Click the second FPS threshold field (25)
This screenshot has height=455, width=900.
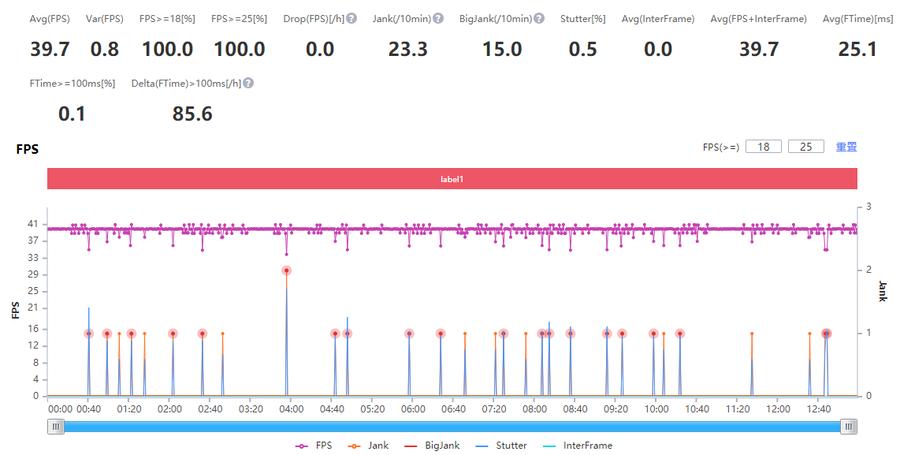pyautogui.click(x=806, y=147)
